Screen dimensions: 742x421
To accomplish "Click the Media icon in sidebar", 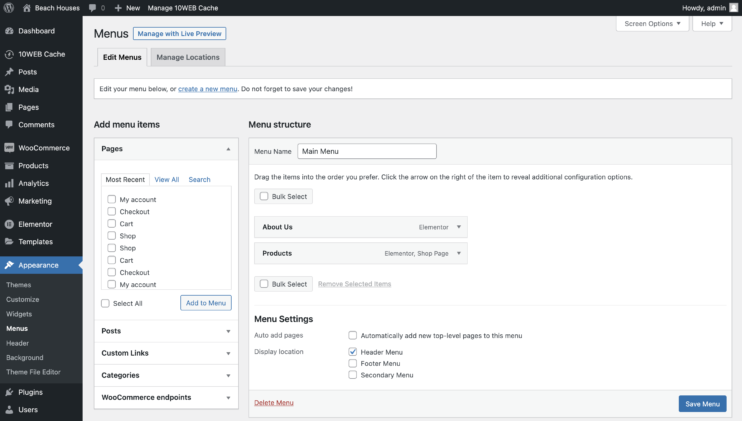I will pos(9,89).
